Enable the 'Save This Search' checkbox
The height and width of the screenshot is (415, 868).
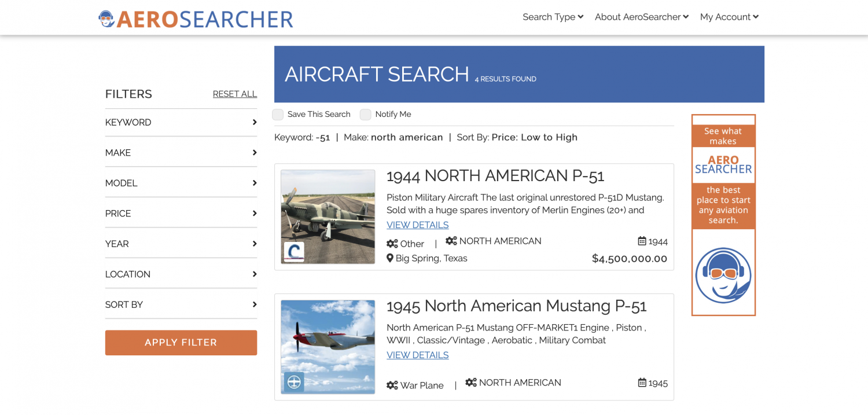(x=278, y=115)
